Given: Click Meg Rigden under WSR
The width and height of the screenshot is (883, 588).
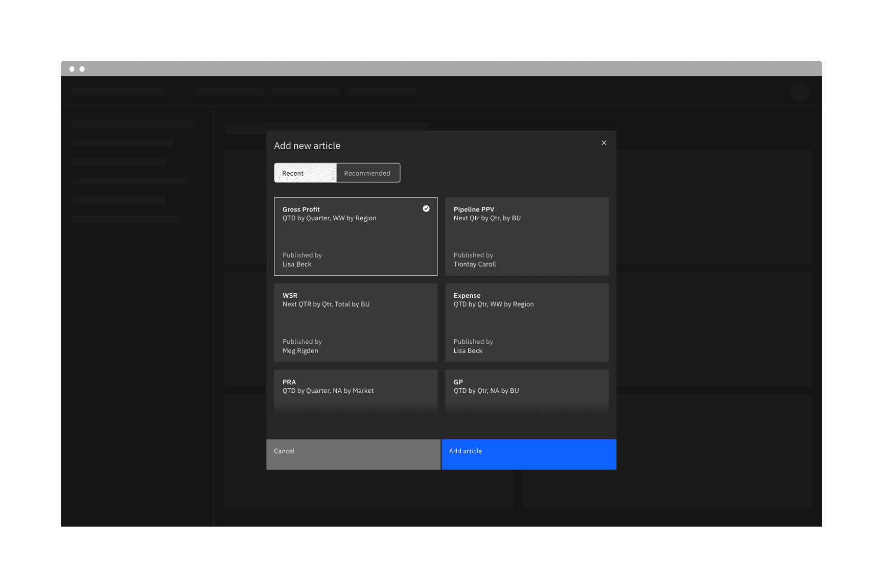Looking at the screenshot, I should pos(300,350).
